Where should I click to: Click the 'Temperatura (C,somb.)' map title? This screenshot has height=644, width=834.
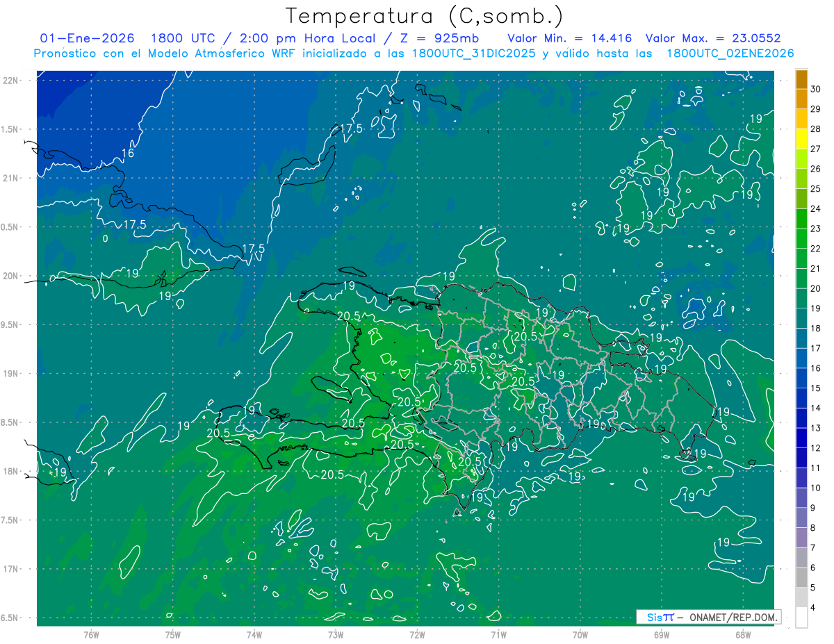[425, 16]
